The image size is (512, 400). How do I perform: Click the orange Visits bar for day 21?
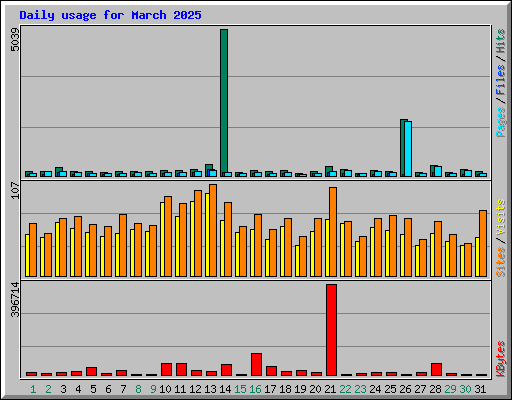pyautogui.click(x=333, y=232)
